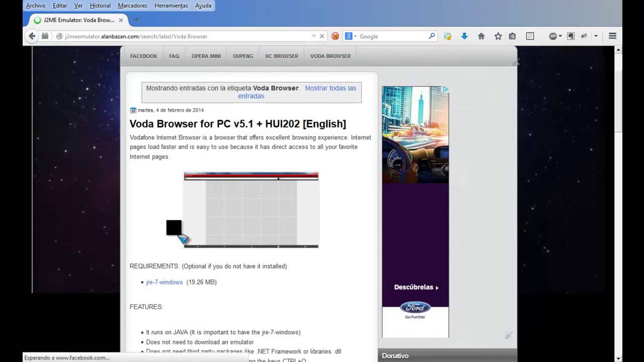644x362 pixels.
Task: Open Adblock Plus dropdown arrow
Action: tap(560, 36)
